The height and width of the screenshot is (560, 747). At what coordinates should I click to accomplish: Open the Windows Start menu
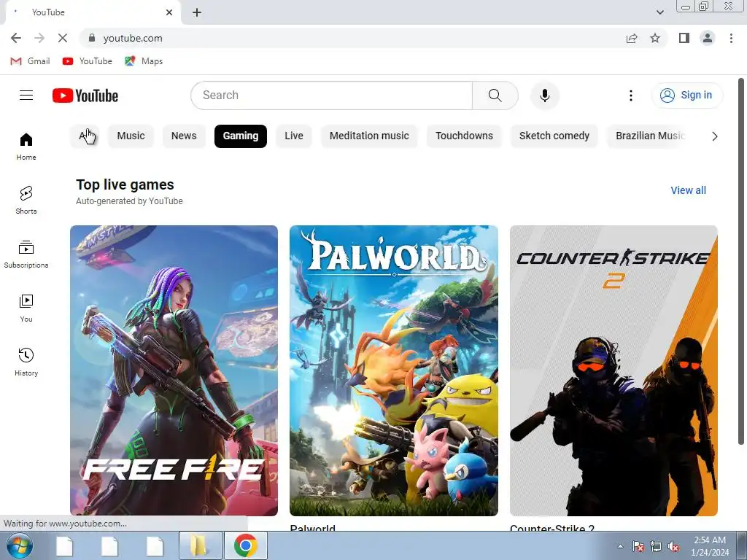20,546
